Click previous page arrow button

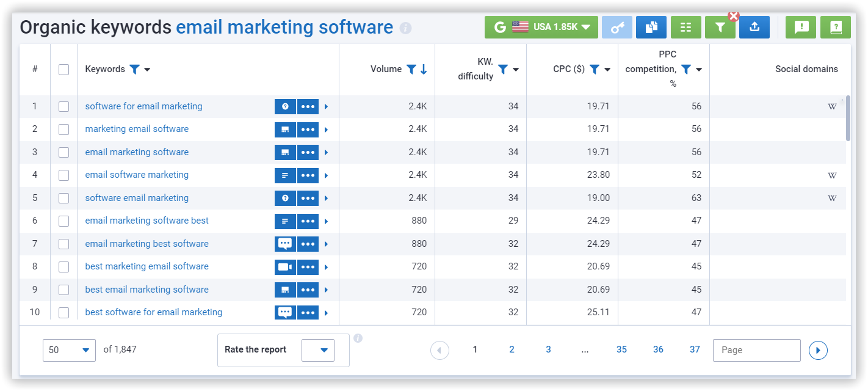tap(439, 350)
